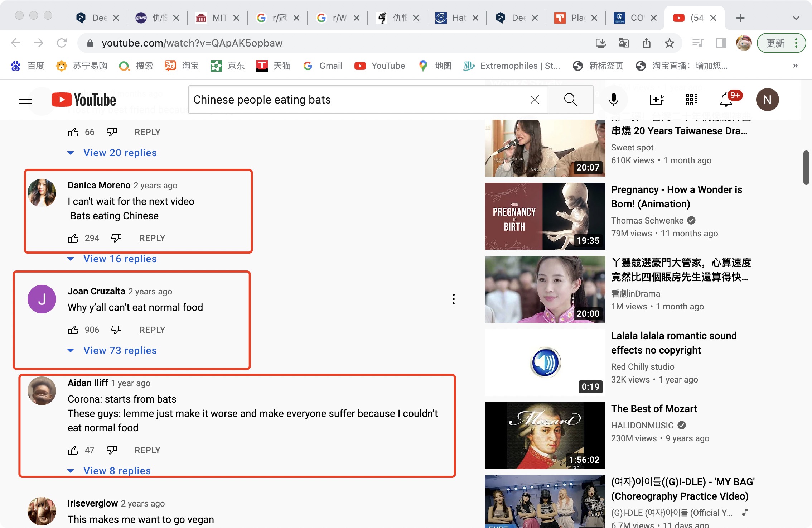Screen dimensions: 812x528
Task: Open Pregnancy to Birth video thumbnail
Action: click(545, 216)
